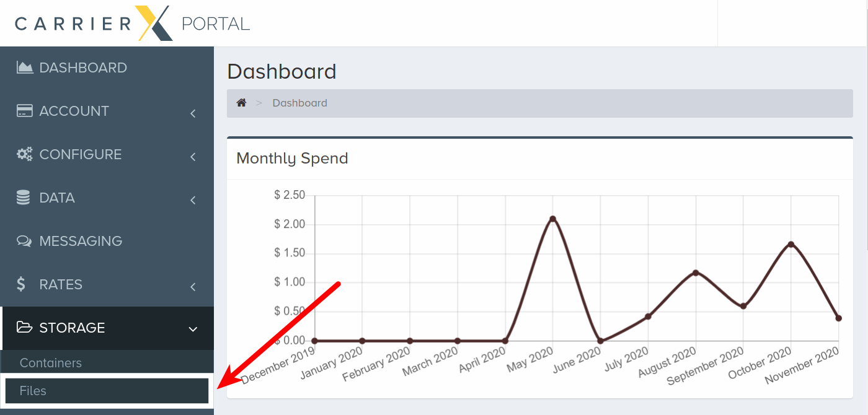The height and width of the screenshot is (415, 868).
Task: Expand the Account submenu chevron
Action: tap(193, 113)
